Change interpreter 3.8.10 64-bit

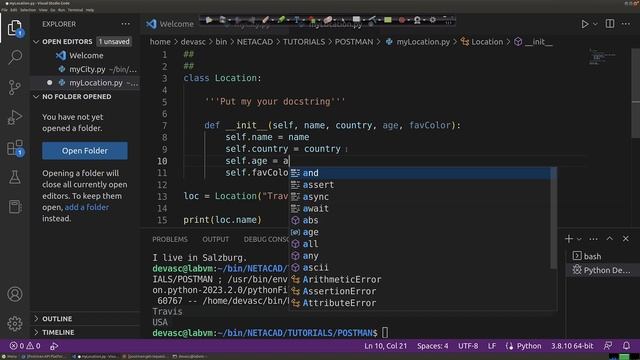click(572, 346)
